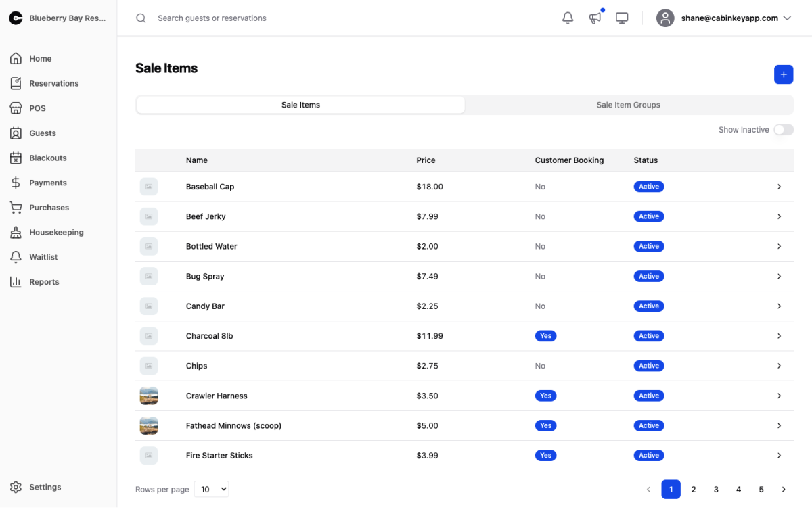Viewport: 812px width, 522px height.
Task: Click the next page arrow
Action: (784, 490)
